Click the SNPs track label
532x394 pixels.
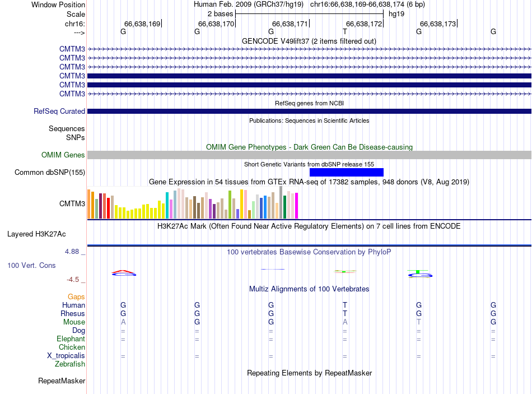point(76,137)
